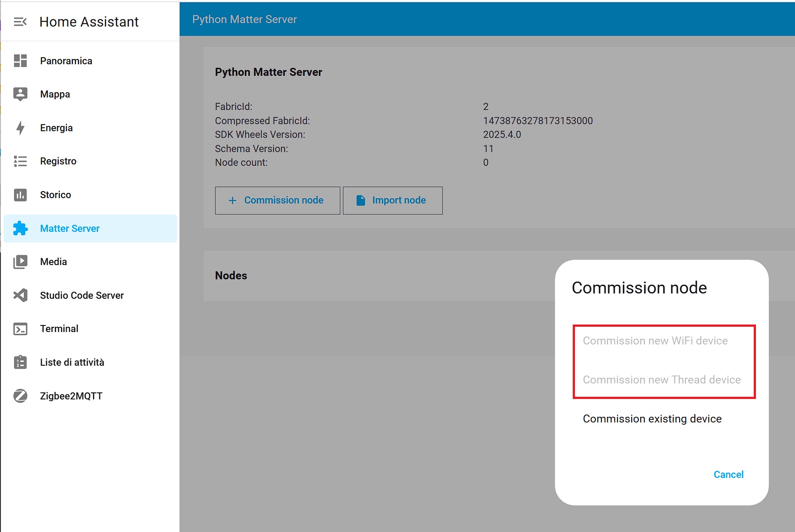Click the Terminal console icon
Image resolution: width=795 pixels, height=532 pixels.
pyautogui.click(x=20, y=329)
